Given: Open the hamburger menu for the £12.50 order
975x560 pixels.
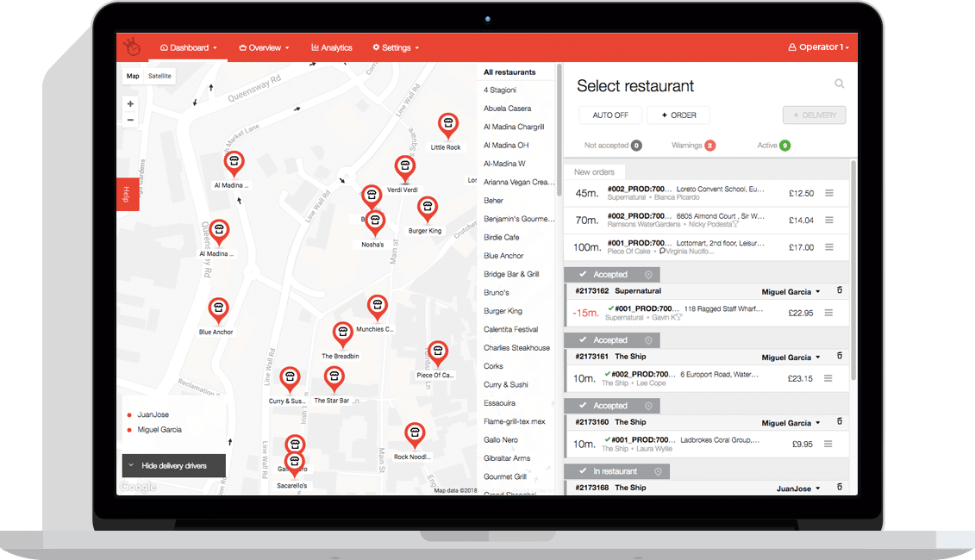Looking at the screenshot, I should click(x=828, y=193).
